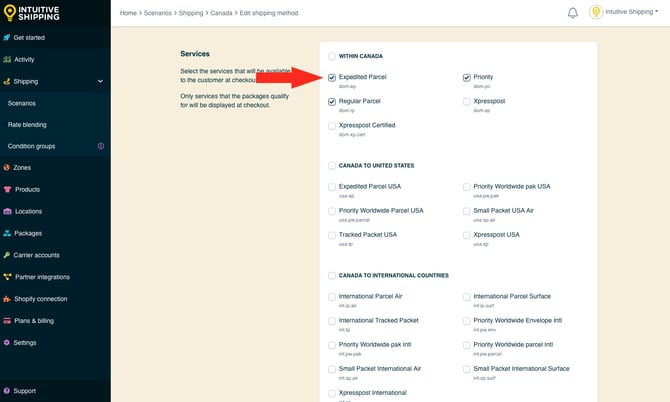This screenshot has width=670, height=402.
Task: Click the Shipping sidebar icon
Action: click(7, 81)
